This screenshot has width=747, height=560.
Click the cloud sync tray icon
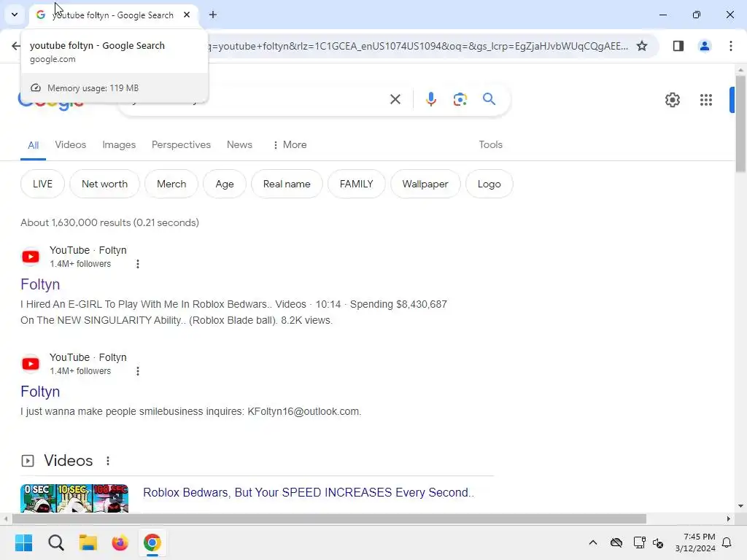point(616,542)
